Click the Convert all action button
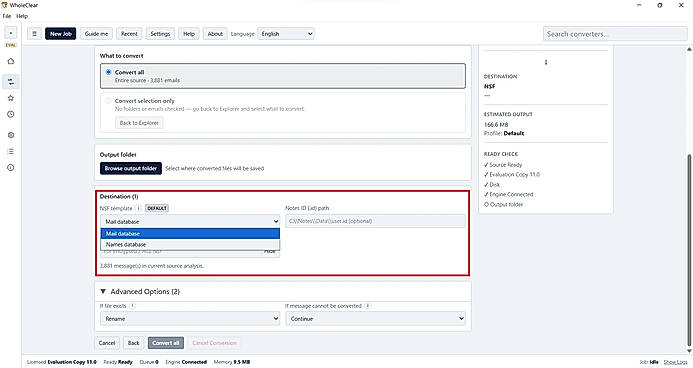This screenshot has width=693, height=368. tap(166, 343)
